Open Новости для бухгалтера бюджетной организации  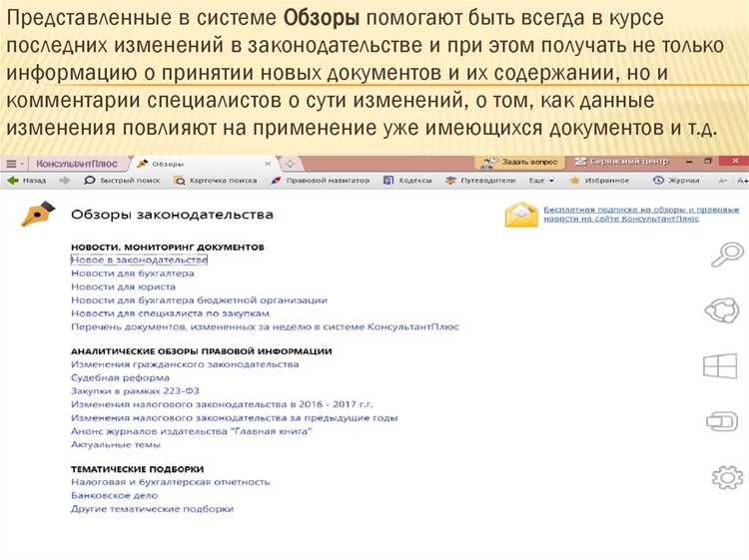click(x=199, y=300)
